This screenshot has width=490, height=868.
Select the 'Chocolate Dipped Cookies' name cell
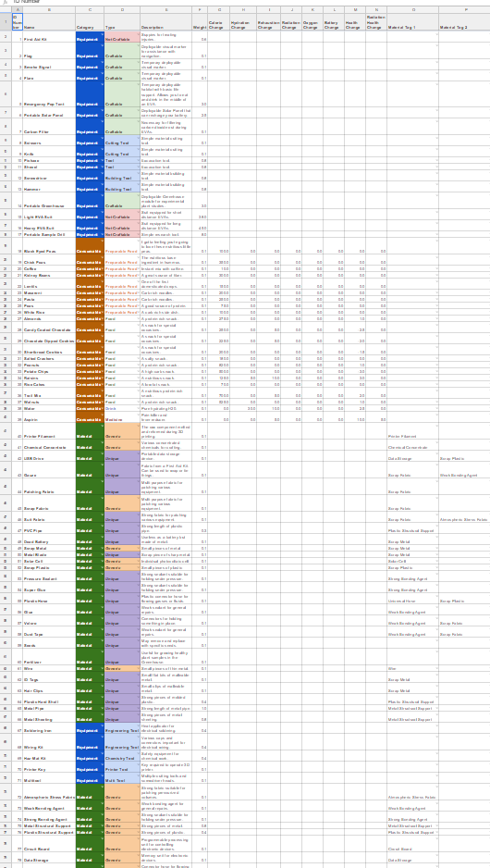[x=48, y=340]
